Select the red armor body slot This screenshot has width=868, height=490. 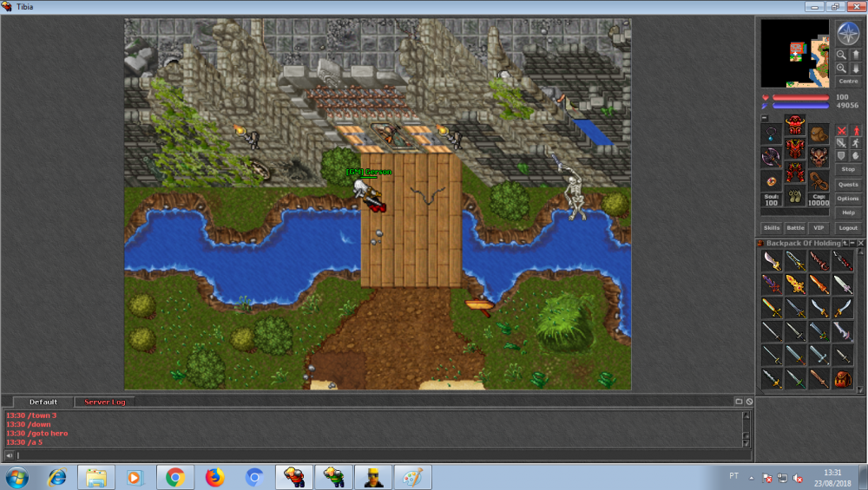click(795, 149)
